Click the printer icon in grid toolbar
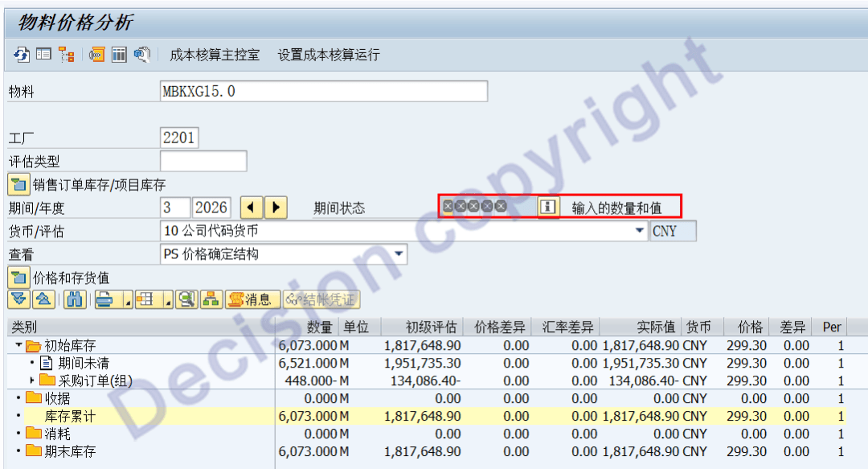Image resolution: width=868 pixels, height=469 pixels. click(105, 300)
